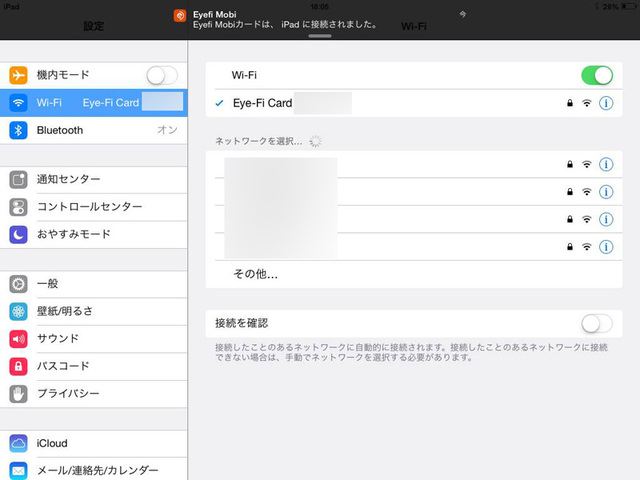This screenshot has width=640, height=480.
Task: Turn off the Wi-Fi switch
Action: pos(596,75)
